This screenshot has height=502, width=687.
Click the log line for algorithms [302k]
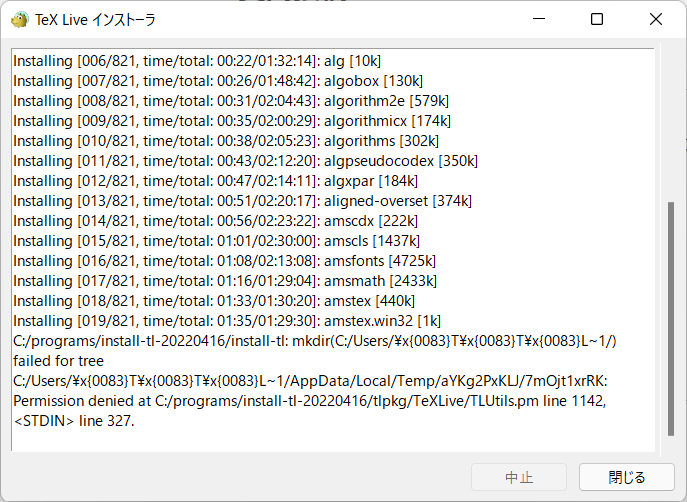(x=226, y=141)
